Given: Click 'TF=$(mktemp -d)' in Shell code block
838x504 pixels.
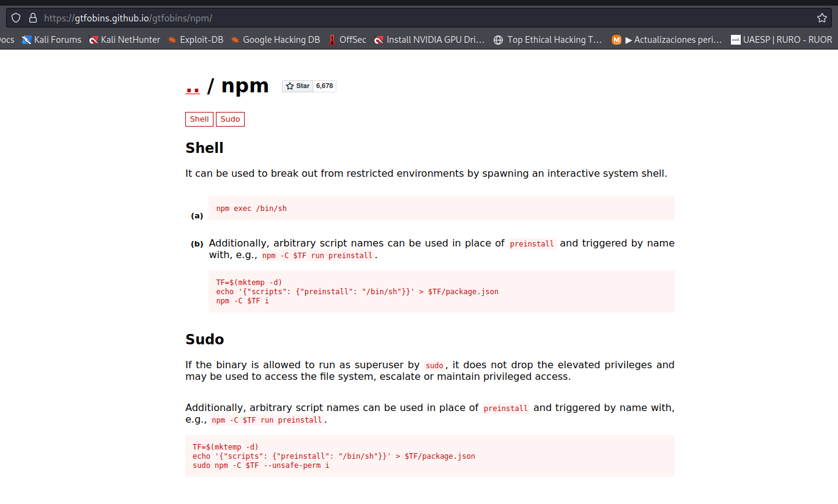Looking at the screenshot, I should (249, 283).
